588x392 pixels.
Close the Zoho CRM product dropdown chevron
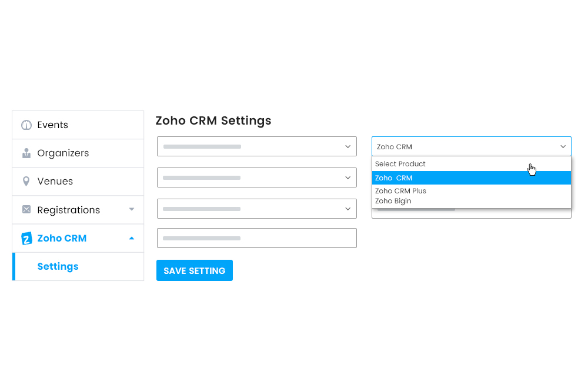(562, 146)
